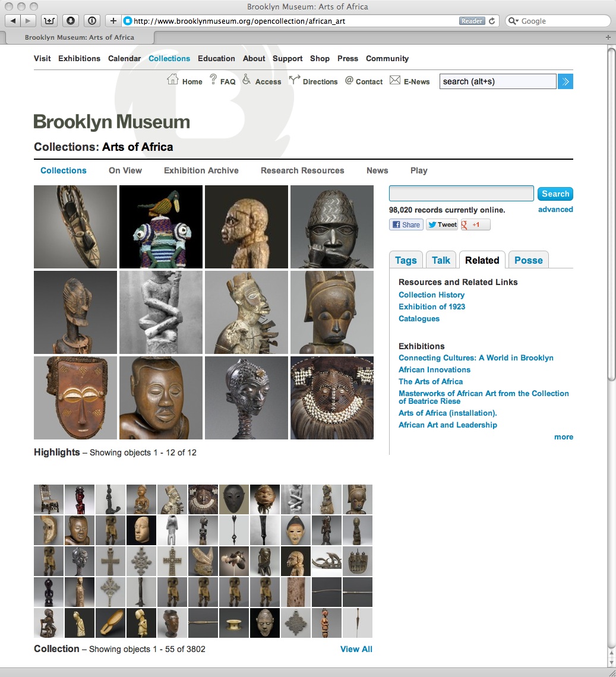The height and width of the screenshot is (677, 616).
Task: Open the wooden spoon collection thumbnail
Action: (110, 622)
